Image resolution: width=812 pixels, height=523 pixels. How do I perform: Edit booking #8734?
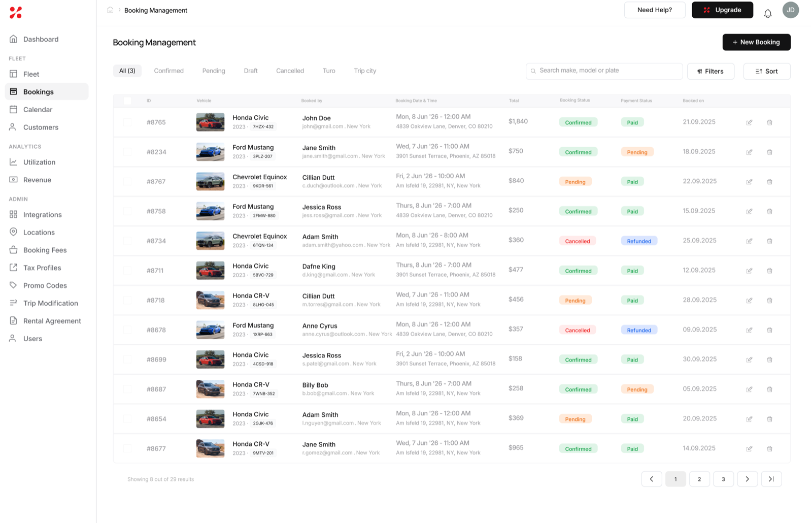tap(749, 241)
